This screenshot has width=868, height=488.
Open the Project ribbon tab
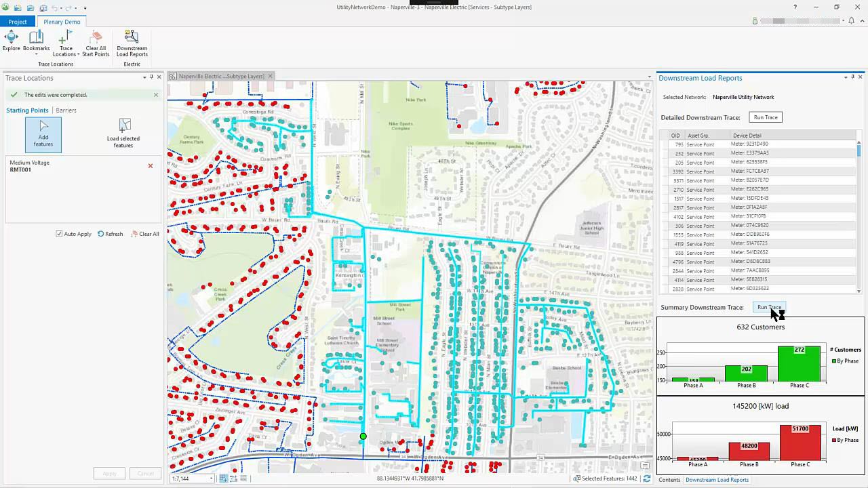18,22
